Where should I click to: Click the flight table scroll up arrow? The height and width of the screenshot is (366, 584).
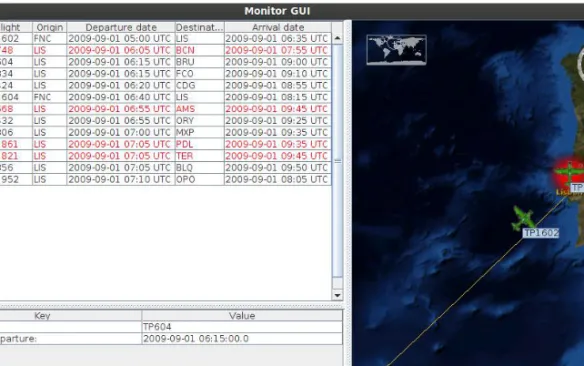point(337,38)
